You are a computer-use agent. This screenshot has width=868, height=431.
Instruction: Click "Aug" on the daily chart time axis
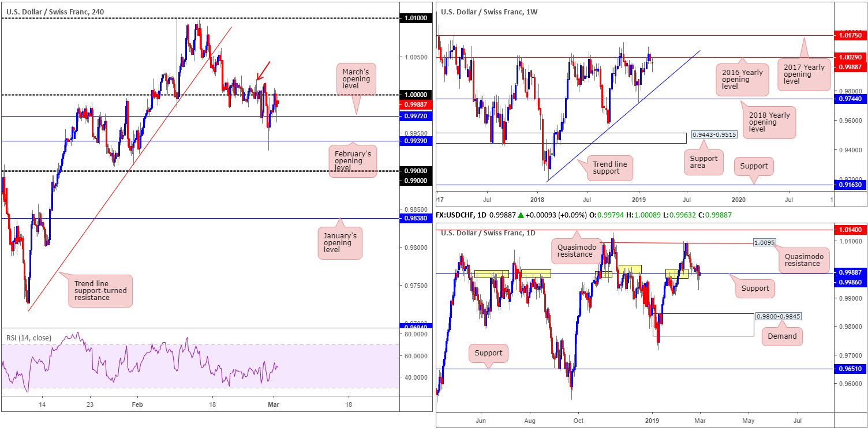[530, 422]
